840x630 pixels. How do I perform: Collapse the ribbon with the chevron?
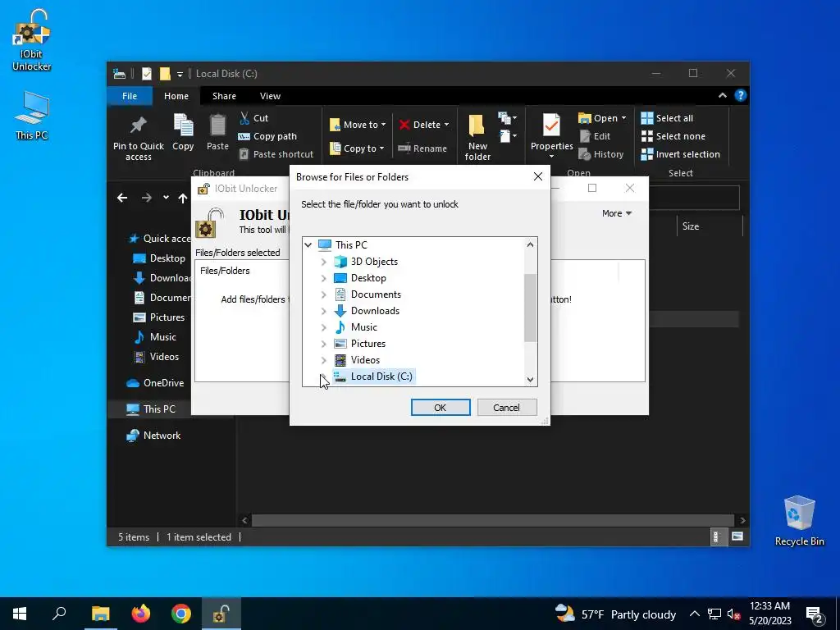tap(722, 95)
